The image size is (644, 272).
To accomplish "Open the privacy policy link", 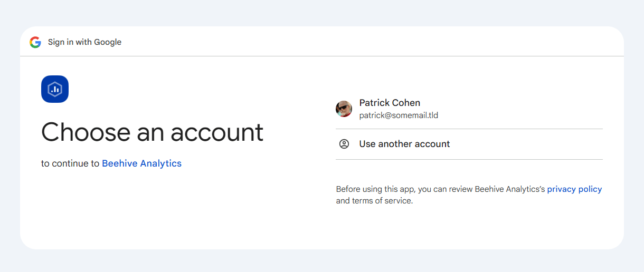I will click(574, 189).
